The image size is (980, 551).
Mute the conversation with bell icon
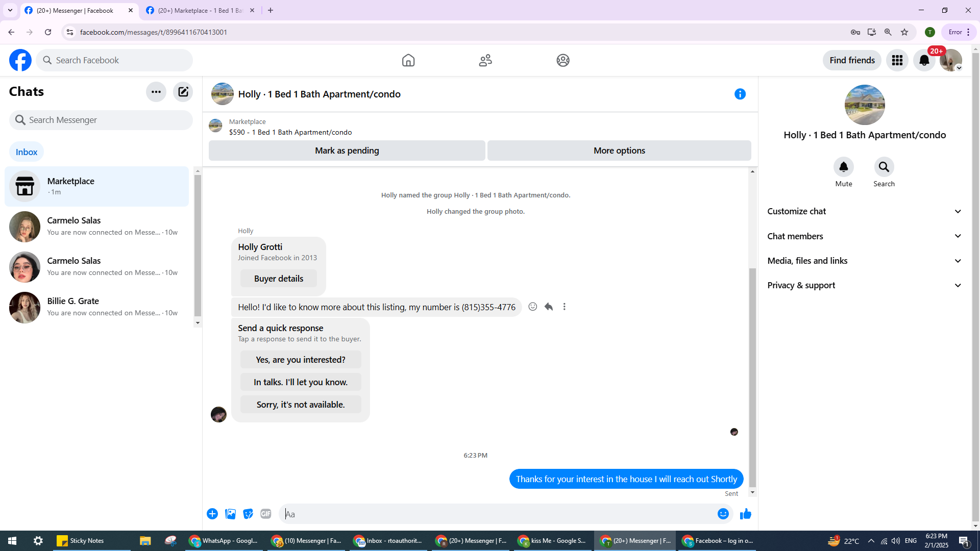coord(843,167)
